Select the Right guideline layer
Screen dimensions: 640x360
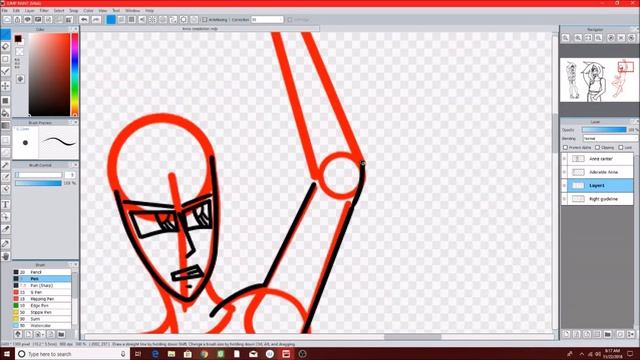point(600,199)
